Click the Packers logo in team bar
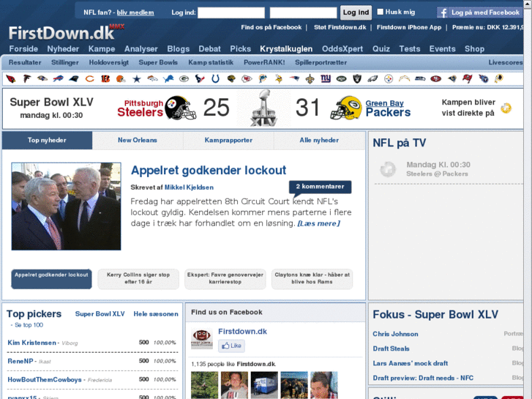The image size is (532, 399). click(184, 79)
